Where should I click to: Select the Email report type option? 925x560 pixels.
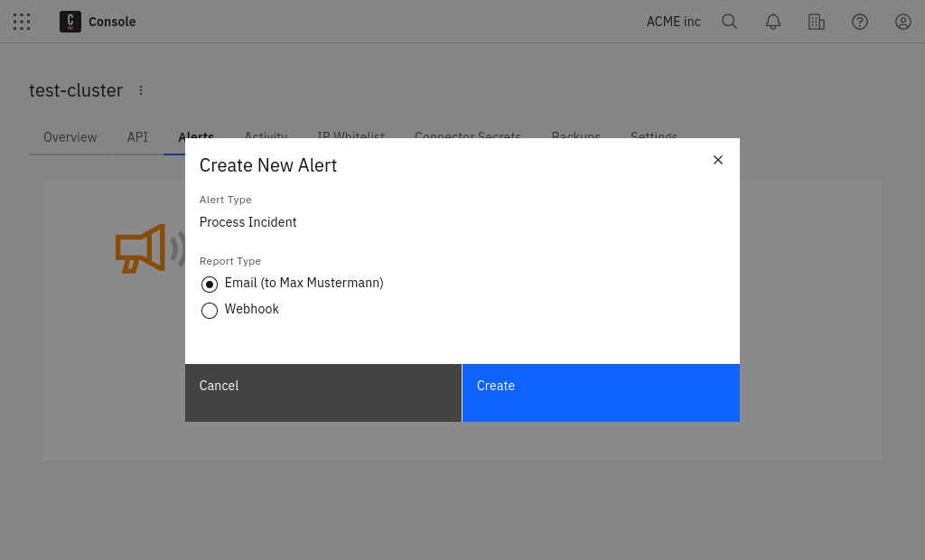point(210,284)
